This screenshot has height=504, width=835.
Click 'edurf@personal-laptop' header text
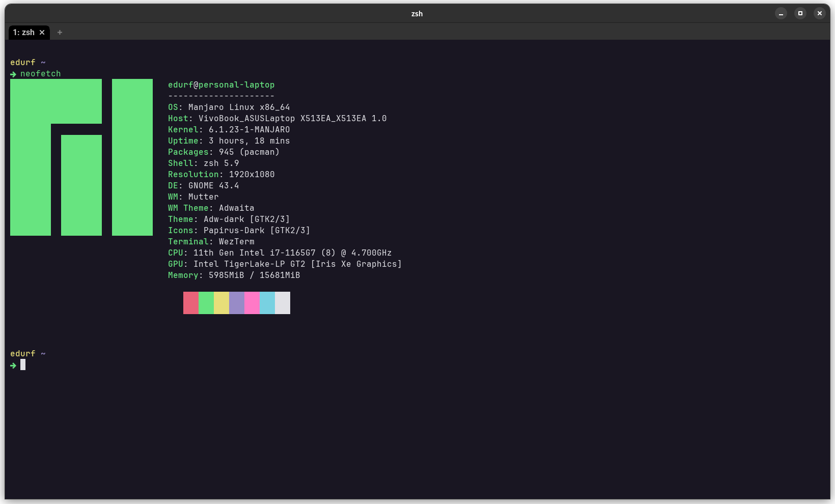tap(221, 85)
